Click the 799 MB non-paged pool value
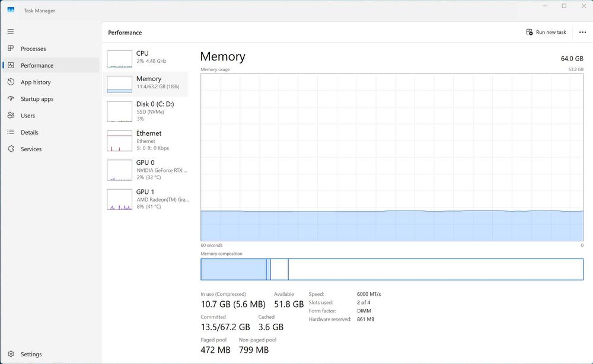593x364 pixels. click(254, 350)
